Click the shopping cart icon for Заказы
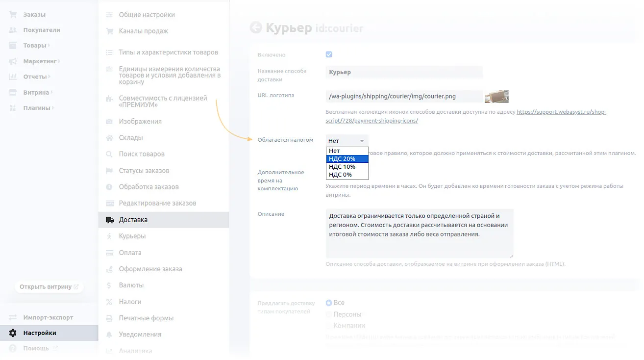This screenshot has width=644, height=360. [13, 15]
